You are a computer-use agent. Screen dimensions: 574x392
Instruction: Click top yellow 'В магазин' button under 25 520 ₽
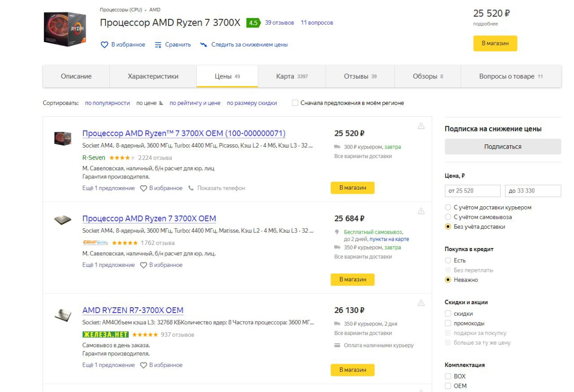click(x=495, y=44)
